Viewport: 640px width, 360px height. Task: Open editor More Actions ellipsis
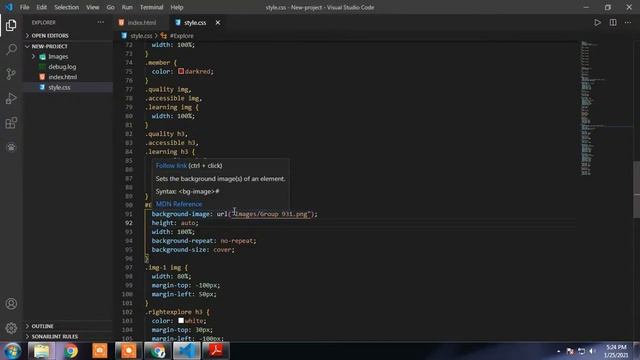628,23
